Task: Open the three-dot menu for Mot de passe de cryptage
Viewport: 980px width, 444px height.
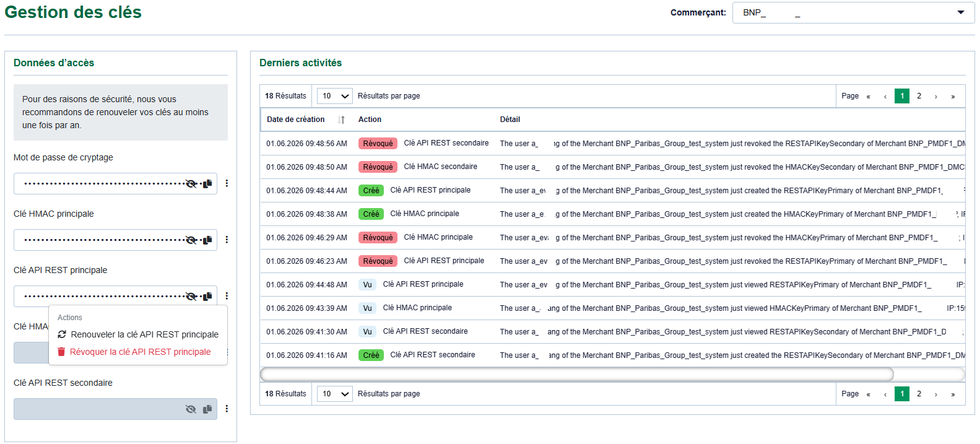Action: click(227, 183)
